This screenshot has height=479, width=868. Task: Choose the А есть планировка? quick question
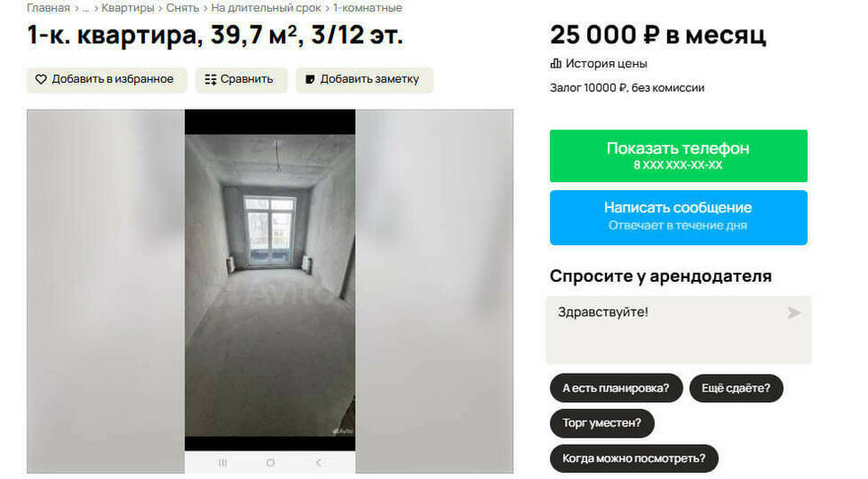616,388
